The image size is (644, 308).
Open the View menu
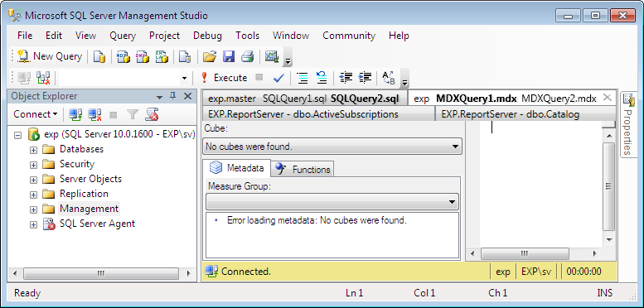click(x=86, y=36)
